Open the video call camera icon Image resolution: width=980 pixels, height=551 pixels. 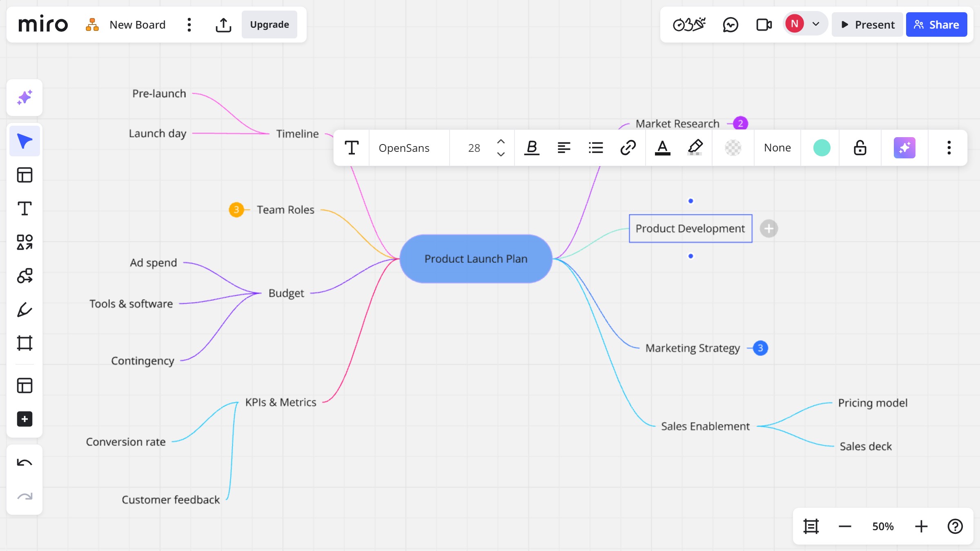(764, 25)
